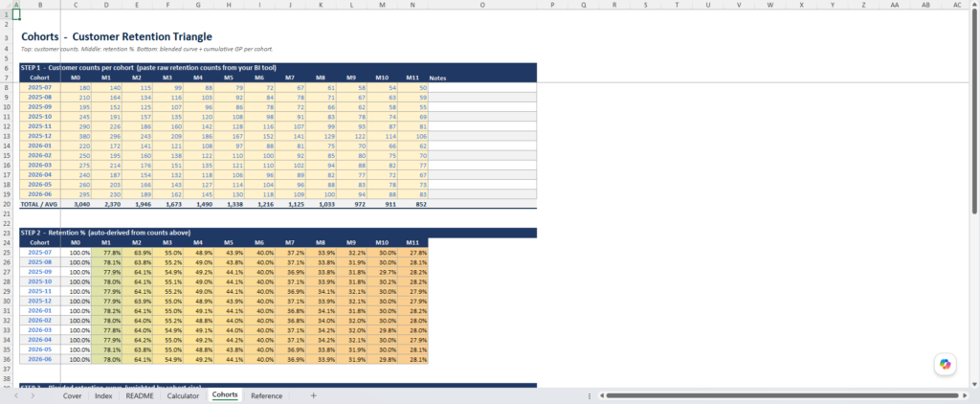980x404 pixels.
Task: Click M6 heading in retention table
Action: 260,242
